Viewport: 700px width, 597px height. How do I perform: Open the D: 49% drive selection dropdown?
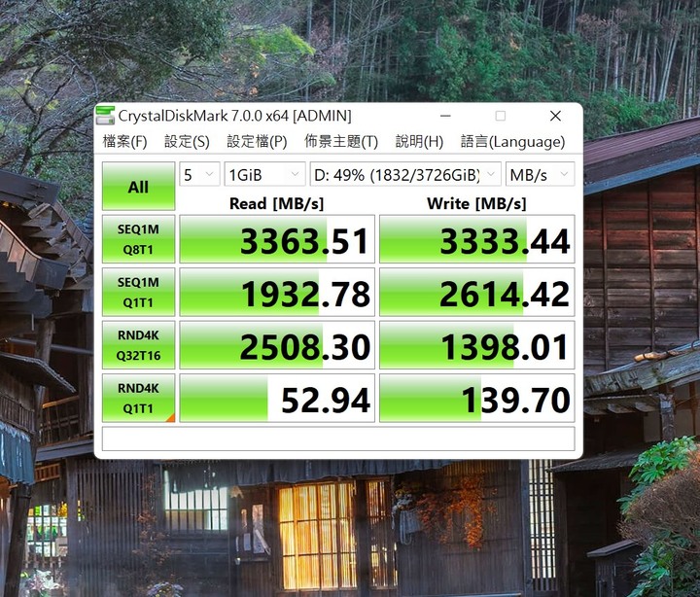pos(405,174)
